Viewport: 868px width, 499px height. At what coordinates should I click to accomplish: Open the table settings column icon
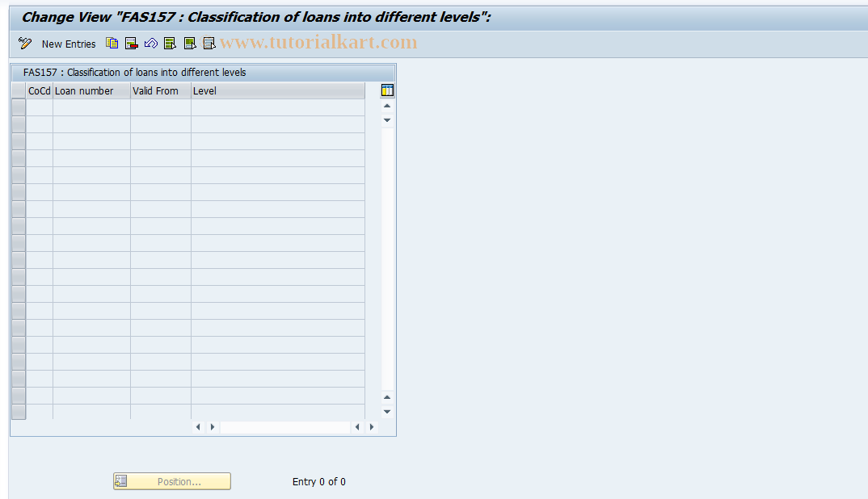[387, 90]
